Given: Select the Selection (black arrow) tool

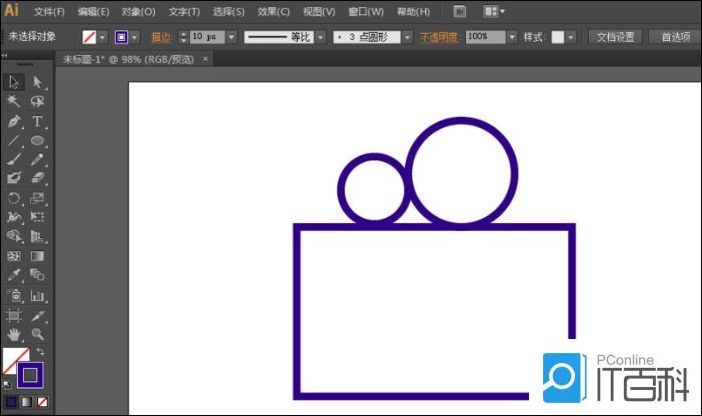Looking at the screenshot, I should tap(14, 82).
